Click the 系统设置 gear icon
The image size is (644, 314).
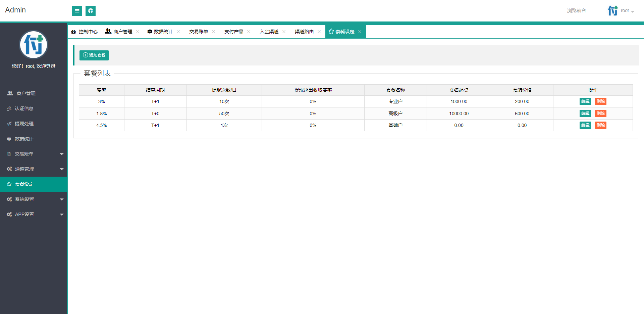tap(9, 199)
